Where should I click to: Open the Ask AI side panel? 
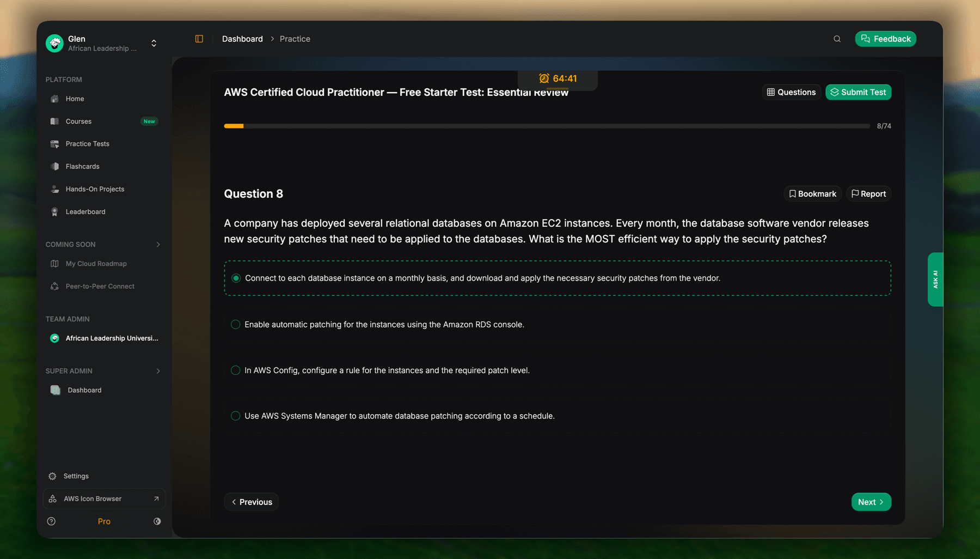coord(935,279)
